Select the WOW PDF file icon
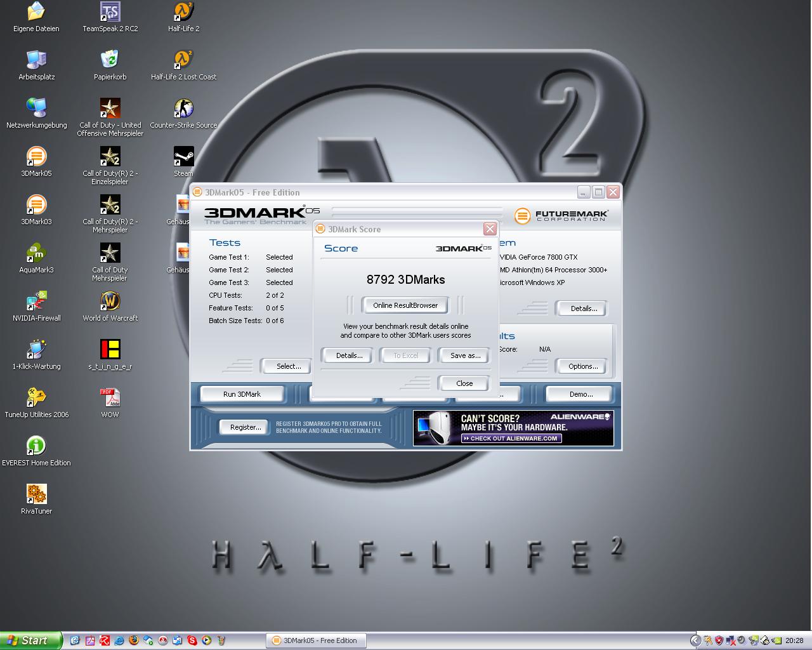Image resolution: width=812 pixels, height=650 pixels. coord(110,404)
